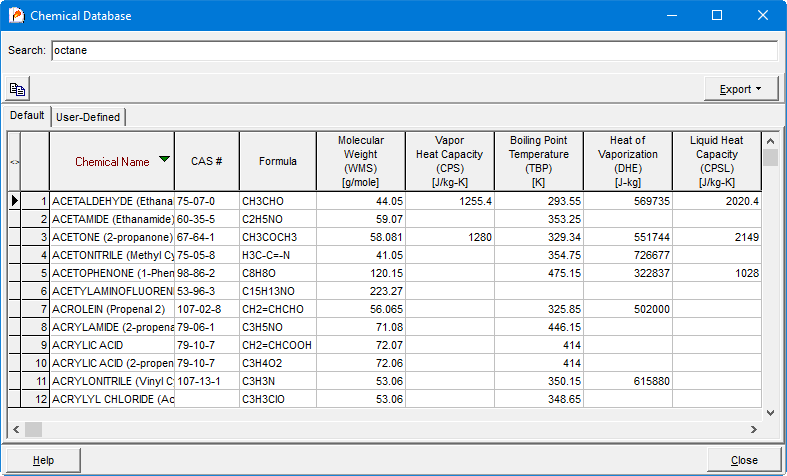Click the horizontal scrollbar left arrow
Viewport: 787px width, 476px height.
pyautogui.click(x=16, y=429)
